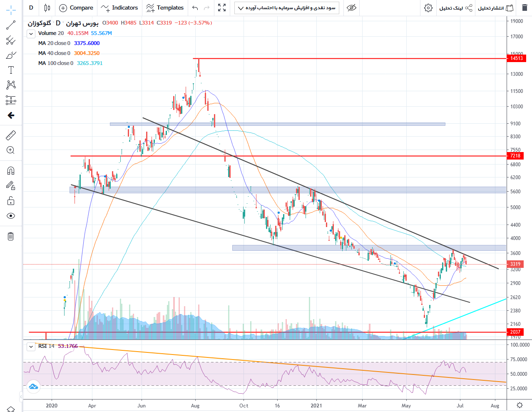The height and width of the screenshot is (412, 532).
Task: Toggle lock all drawing tools
Action: click(11, 201)
